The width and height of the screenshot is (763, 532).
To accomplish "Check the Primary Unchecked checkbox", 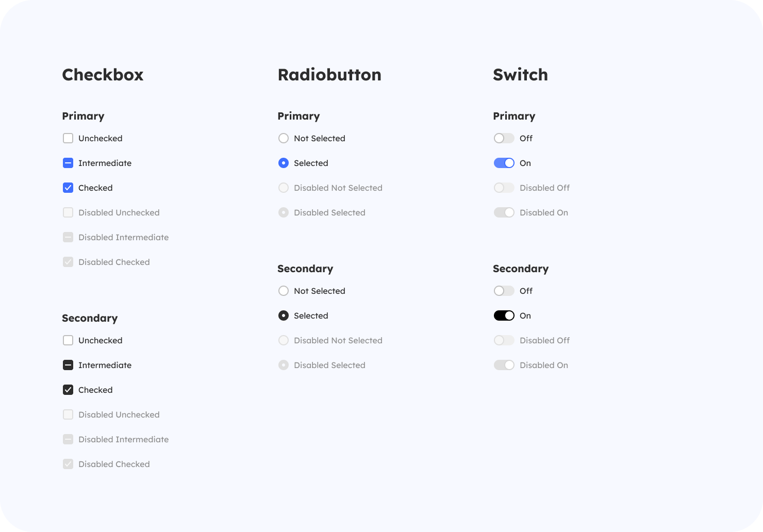I will [x=68, y=138].
